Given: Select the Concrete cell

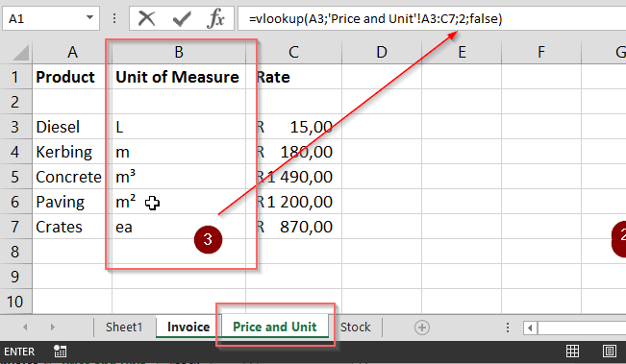Looking at the screenshot, I should click(72, 177).
